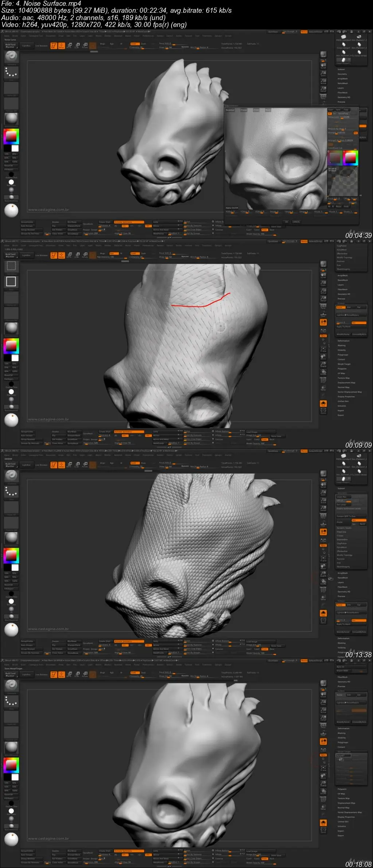Image resolution: width=373 pixels, height=868 pixels.
Task: Disable Rgb in 00:09:09 frame
Action: [114, 253]
